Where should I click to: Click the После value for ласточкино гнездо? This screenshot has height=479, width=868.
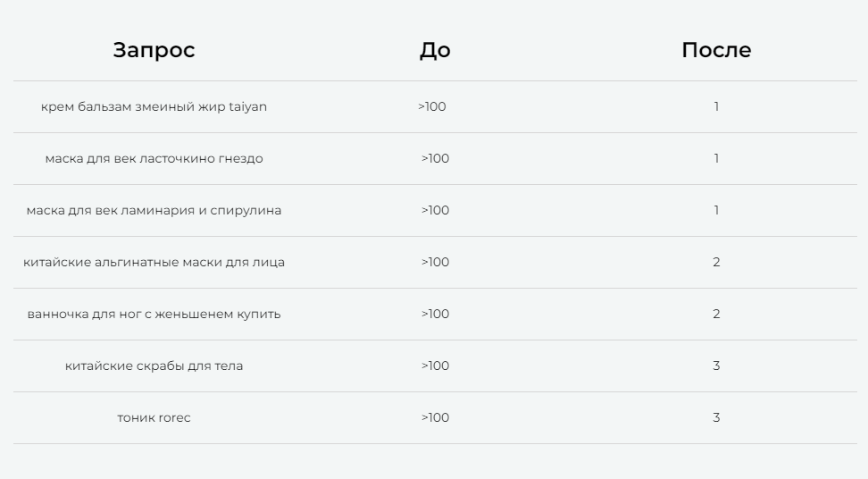tap(716, 158)
